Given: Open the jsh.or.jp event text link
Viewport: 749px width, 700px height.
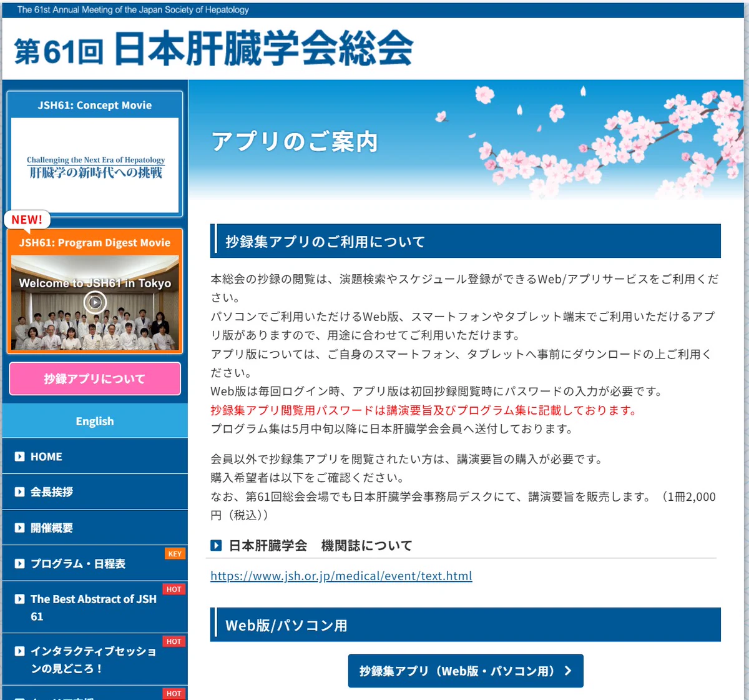Looking at the screenshot, I should [341, 576].
